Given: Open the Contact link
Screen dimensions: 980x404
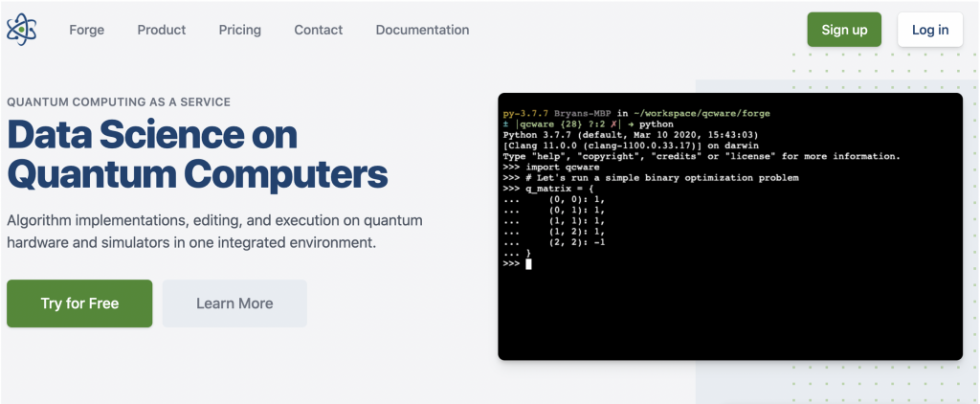Looking at the screenshot, I should (x=318, y=30).
